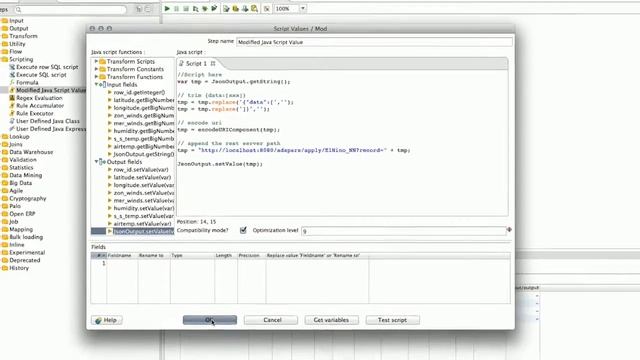This screenshot has width=640, height=360.
Task: Click the Cancel button
Action: coord(271,320)
